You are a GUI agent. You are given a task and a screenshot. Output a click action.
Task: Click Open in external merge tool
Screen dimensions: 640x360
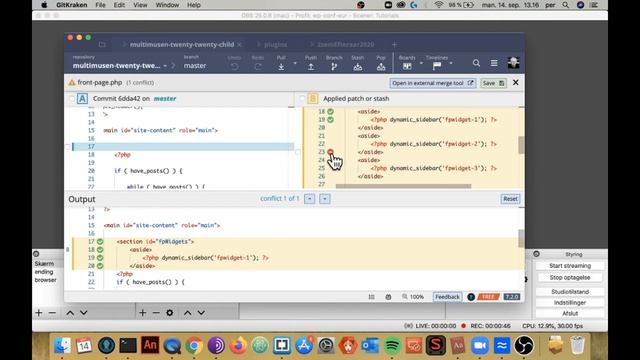[432, 83]
